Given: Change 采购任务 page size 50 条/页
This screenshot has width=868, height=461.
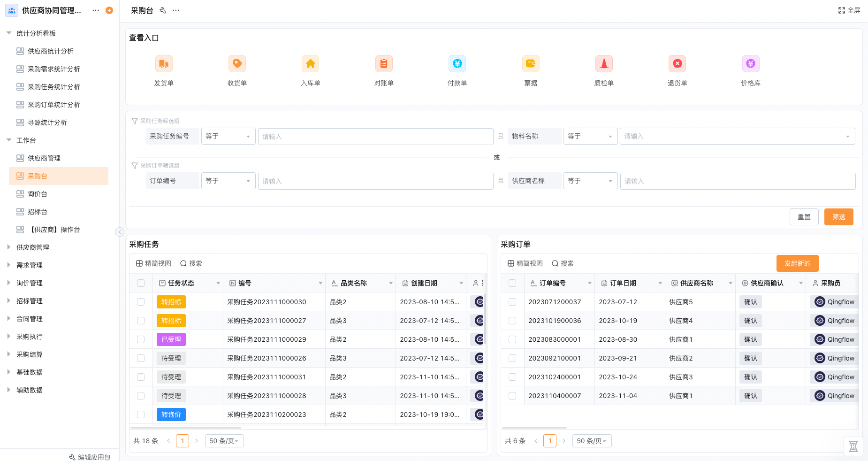Looking at the screenshot, I should pos(224,441).
